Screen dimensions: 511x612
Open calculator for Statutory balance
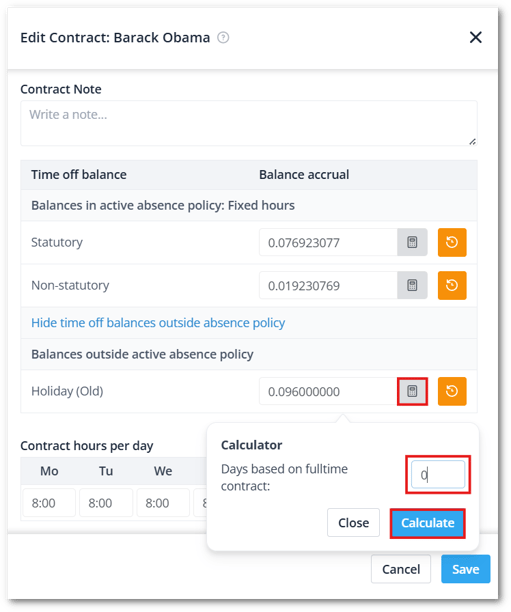412,242
